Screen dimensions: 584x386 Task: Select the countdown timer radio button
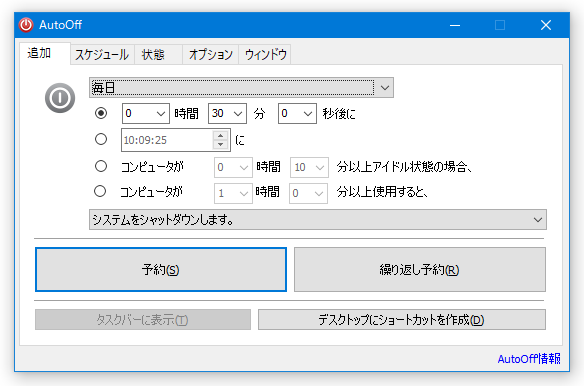coord(101,113)
